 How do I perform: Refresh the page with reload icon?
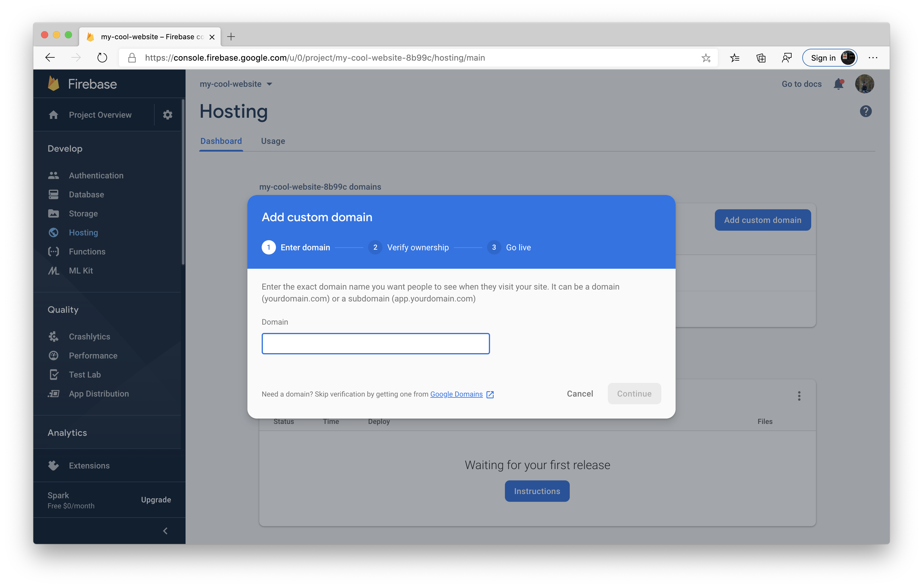click(x=102, y=58)
